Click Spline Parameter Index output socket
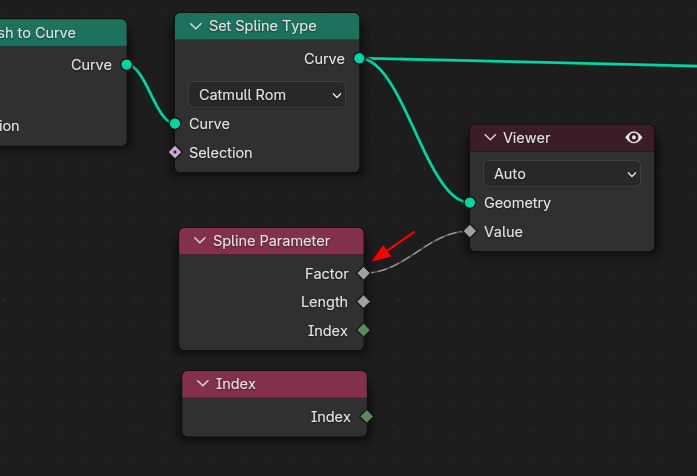The width and height of the screenshot is (697, 476). tap(364, 330)
